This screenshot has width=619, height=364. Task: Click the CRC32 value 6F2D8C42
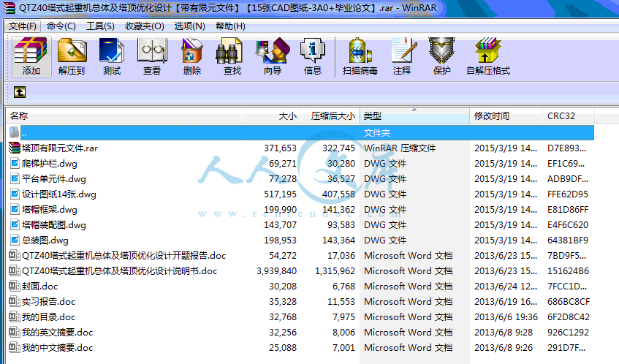569,317
